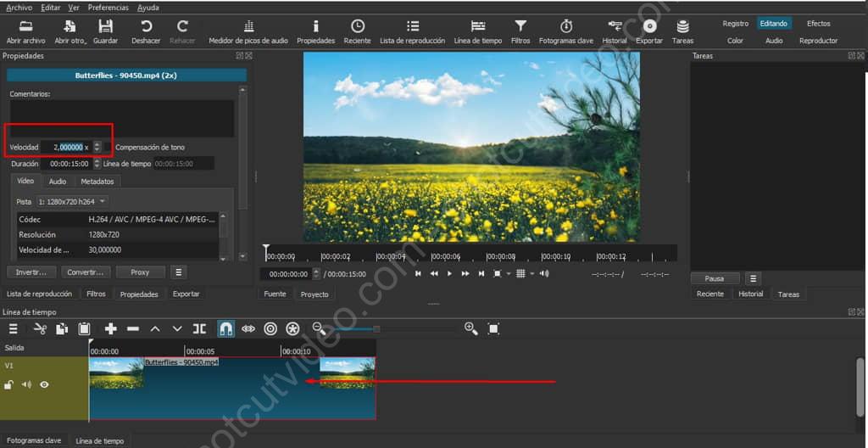
Task: Adjust the timeline zoom slider
Action: tap(376, 329)
